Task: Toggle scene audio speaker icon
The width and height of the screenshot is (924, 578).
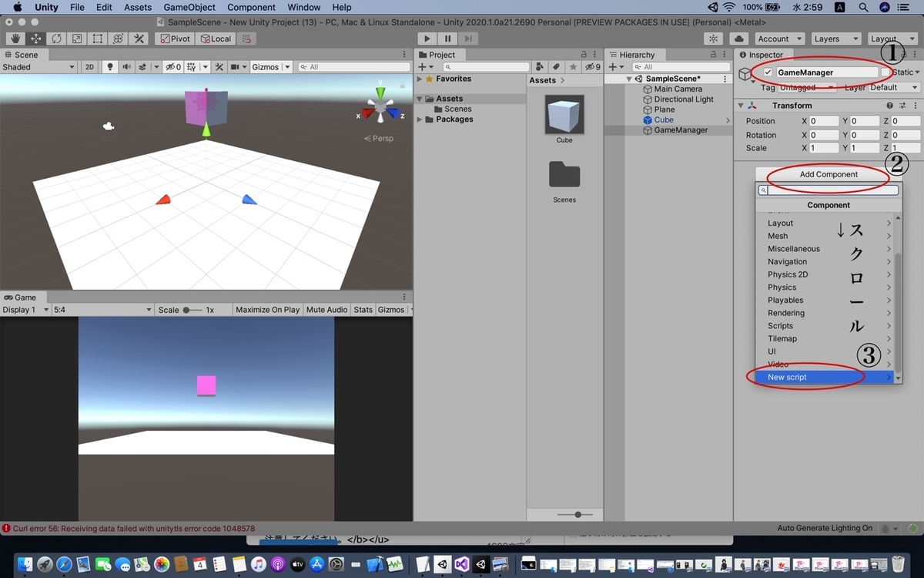Action: [126, 67]
